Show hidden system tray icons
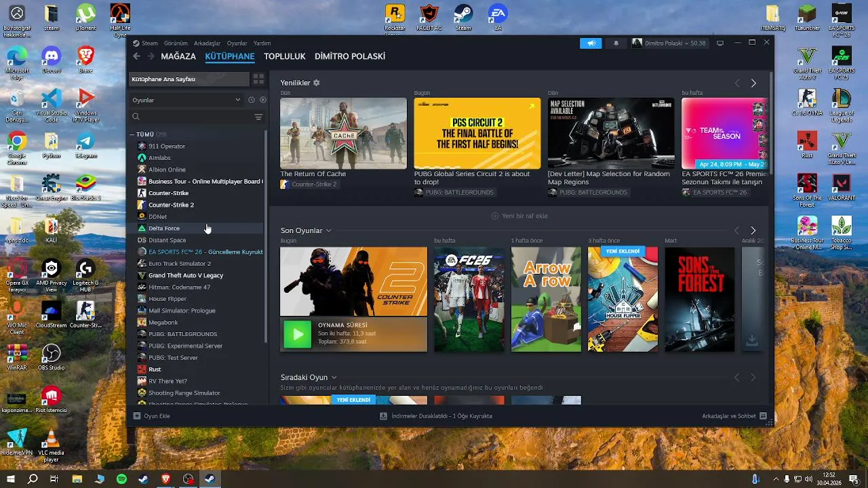The image size is (868, 488). click(x=776, y=479)
